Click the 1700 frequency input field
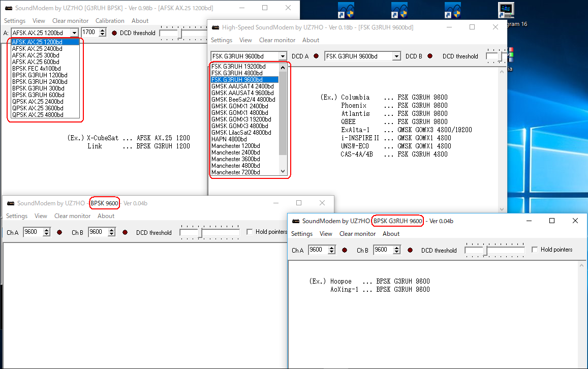Image resolution: width=588 pixels, height=369 pixels. pos(90,32)
